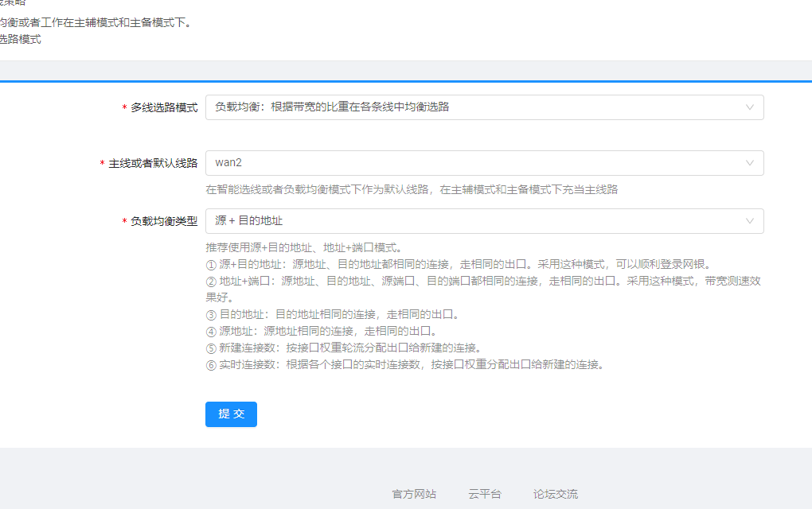Go to the 论坛交流 footer link
The image size is (812, 509).
tap(556, 494)
